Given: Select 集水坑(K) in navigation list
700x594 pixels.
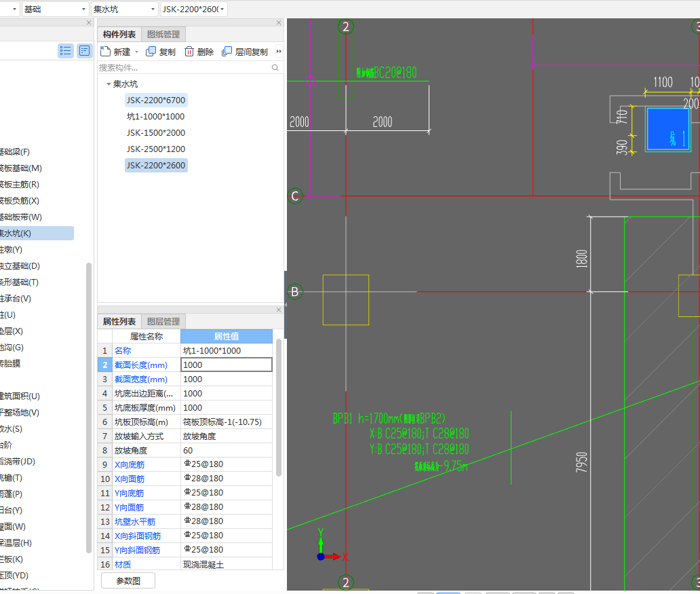Looking at the screenshot, I should tap(37, 234).
